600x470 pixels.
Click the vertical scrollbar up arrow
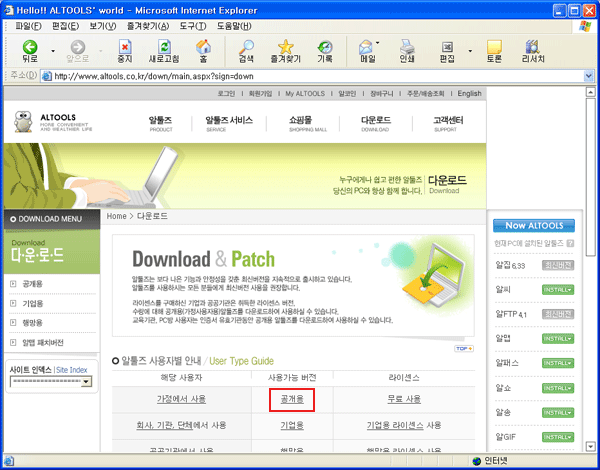pyautogui.click(x=591, y=92)
